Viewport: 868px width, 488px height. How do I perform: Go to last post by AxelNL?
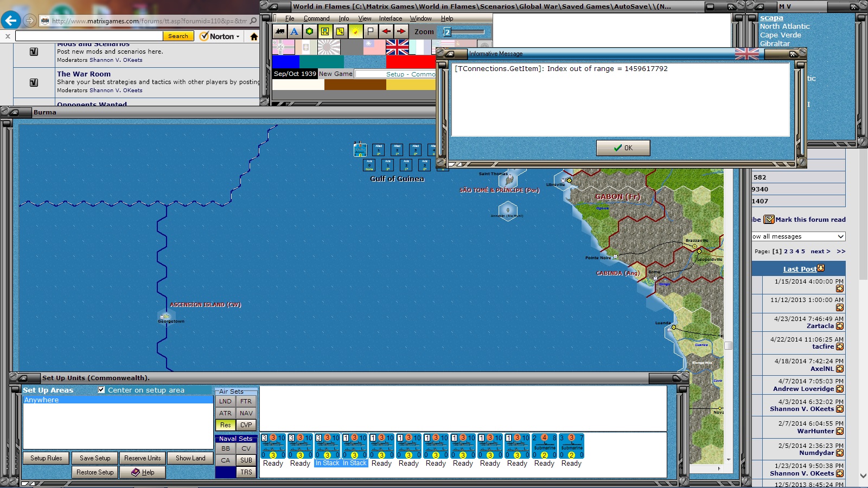(840, 369)
